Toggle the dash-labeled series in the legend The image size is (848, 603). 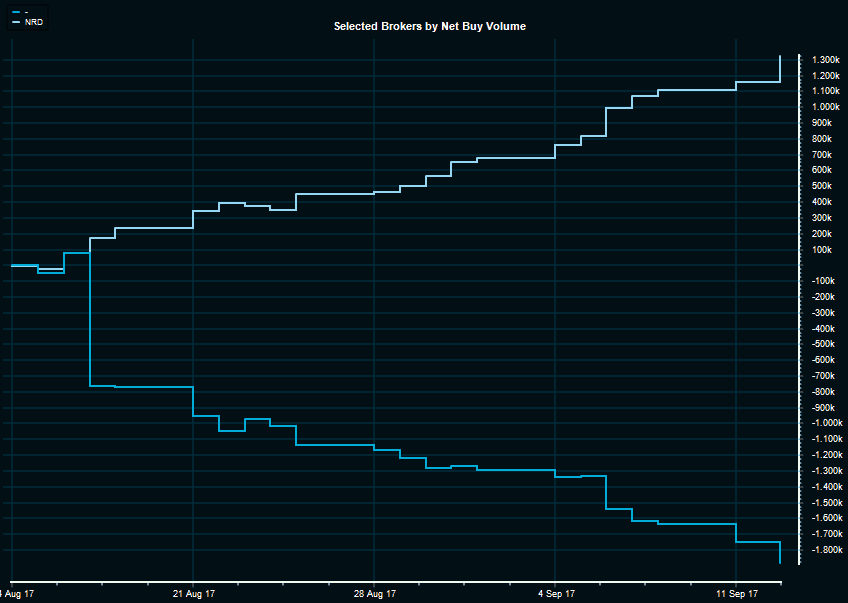click(26, 11)
